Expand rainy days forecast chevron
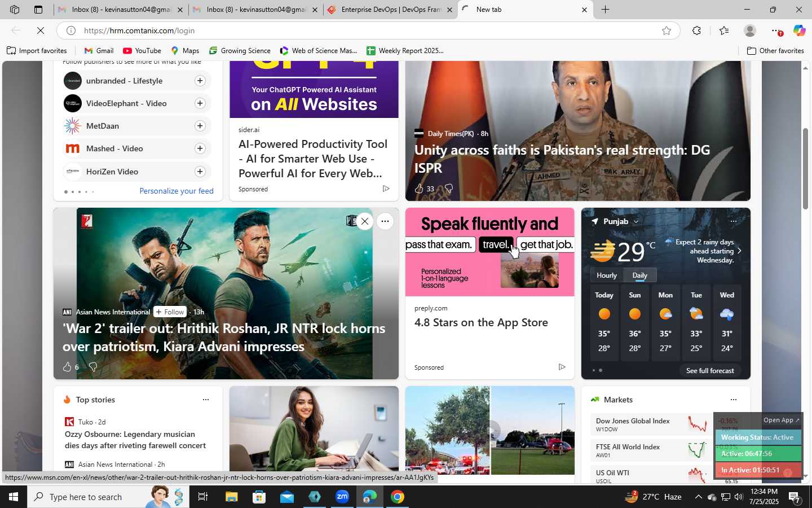The height and width of the screenshot is (508, 812). 739,251
